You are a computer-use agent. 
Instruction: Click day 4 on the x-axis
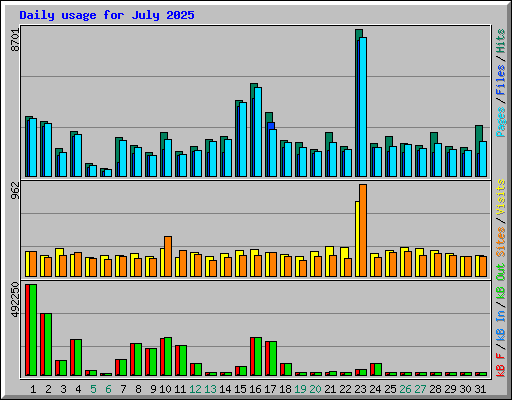78,389
